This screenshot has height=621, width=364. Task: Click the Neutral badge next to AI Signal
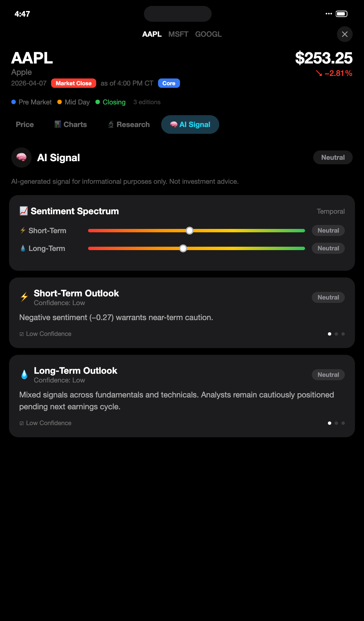pyautogui.click(x=333, y=157)
